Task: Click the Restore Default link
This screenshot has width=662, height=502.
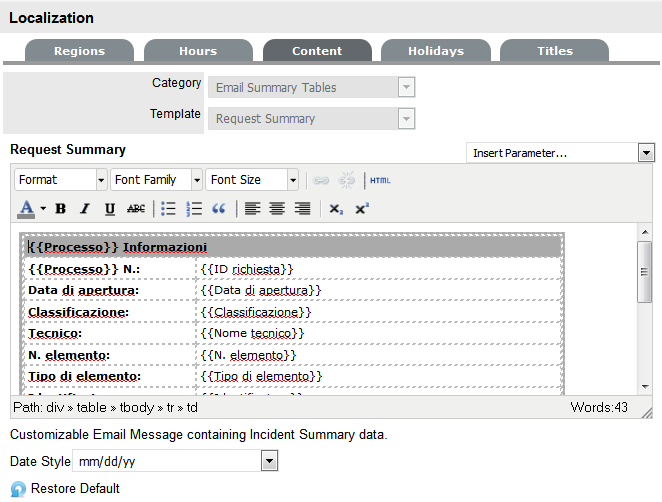Action: click(x=75, y=489)
